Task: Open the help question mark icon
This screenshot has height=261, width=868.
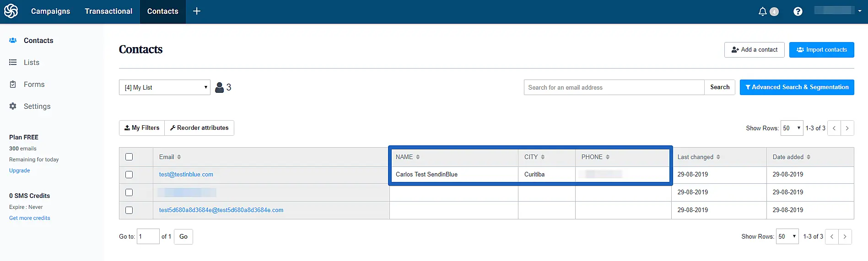Action: (798, 11)
